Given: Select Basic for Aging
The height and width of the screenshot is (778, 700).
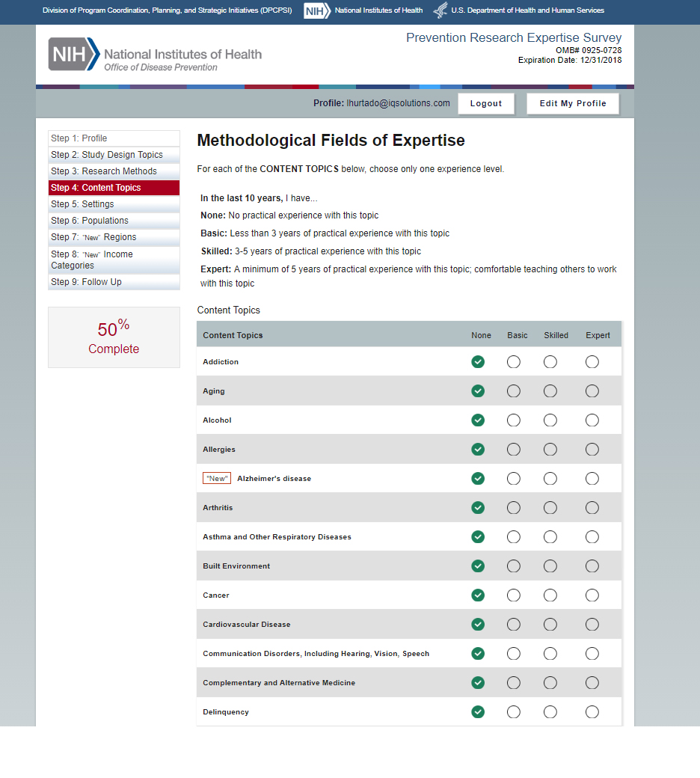Looking at the screenshot, I should [514, 391].
